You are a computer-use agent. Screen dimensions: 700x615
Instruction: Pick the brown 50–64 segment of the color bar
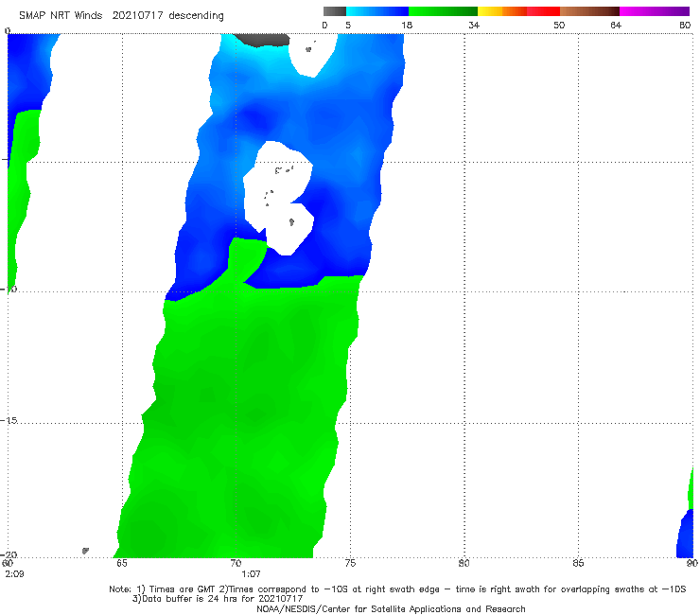tap(589, 11)
